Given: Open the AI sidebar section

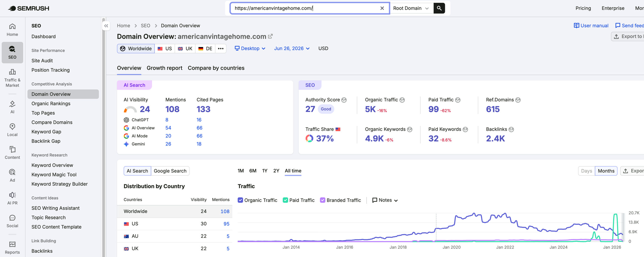Looking at the screenshot, I should [12, 107].
